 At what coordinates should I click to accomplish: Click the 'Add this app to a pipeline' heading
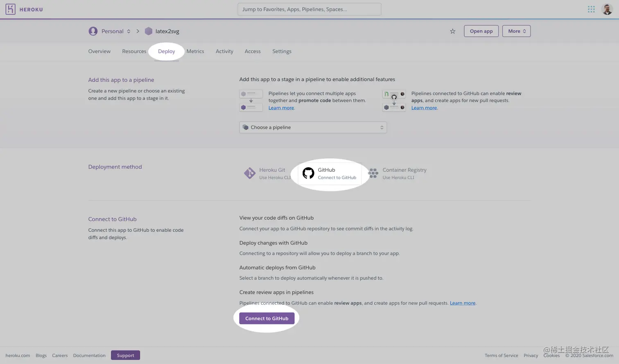pos(121,80)
